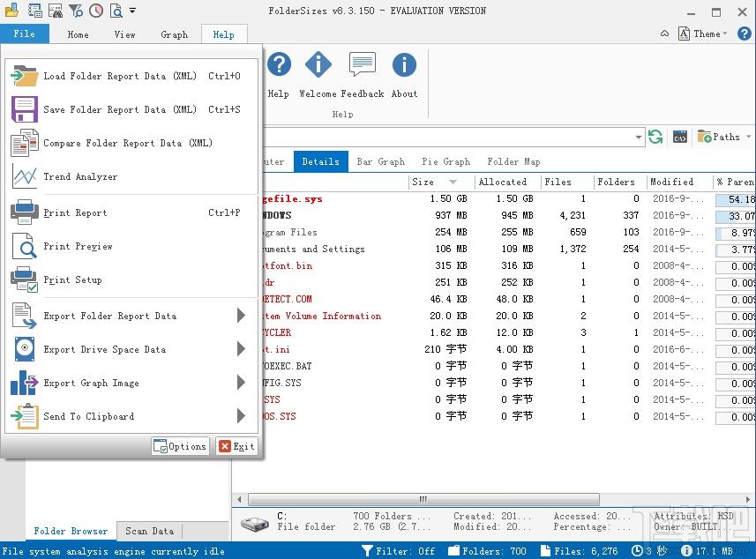Select the Help ribbon tab
This screenshot has width=756, height=559.
[224, 34]
